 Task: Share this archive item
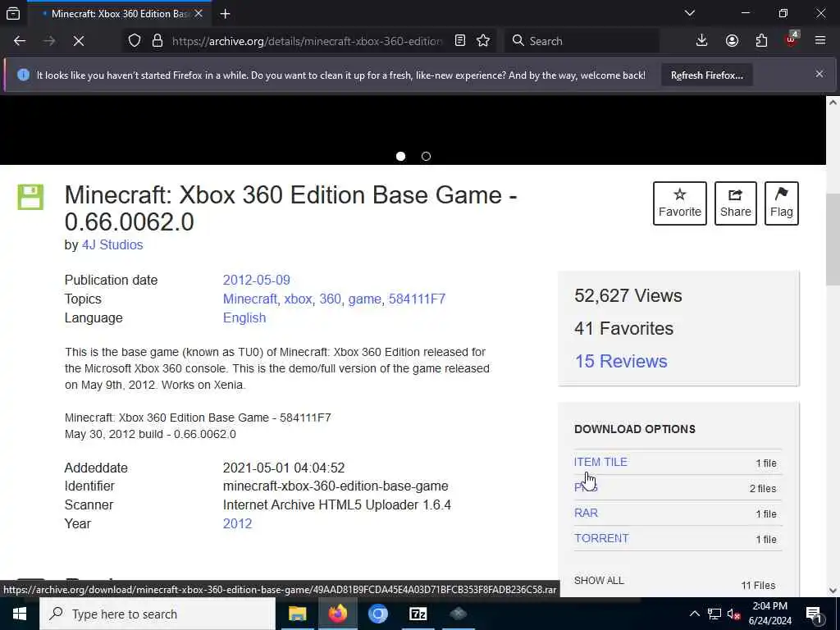pos(735,203)
